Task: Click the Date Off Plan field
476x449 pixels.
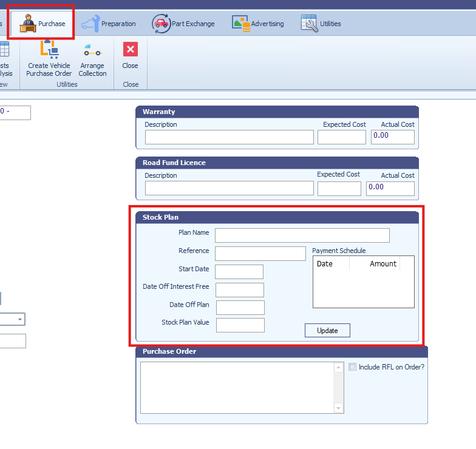Action: (240, 308)
